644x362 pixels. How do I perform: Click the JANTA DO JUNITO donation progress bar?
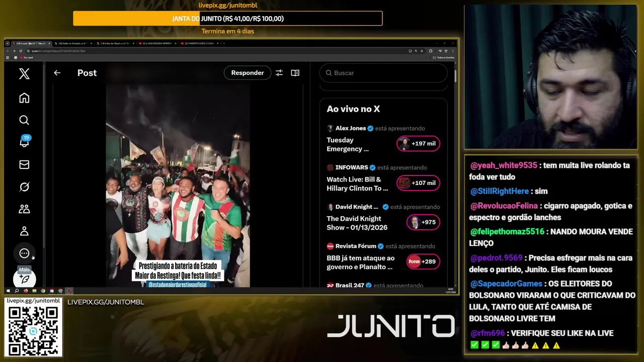(227, 19)
